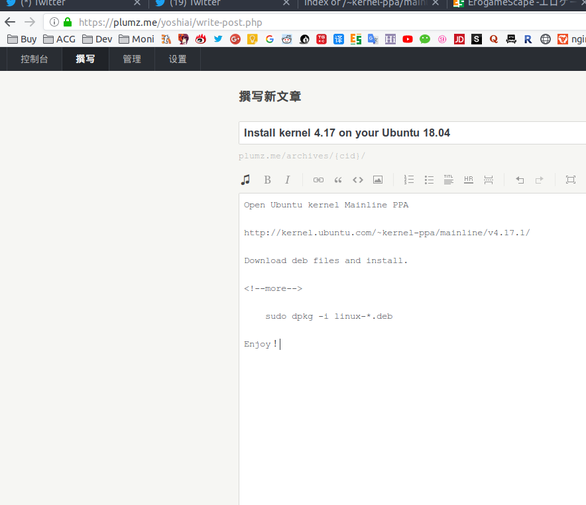Open the ES ErogameScape bookmark icon
The width and height of the screenshot is (586, 505).
(356, 39)
